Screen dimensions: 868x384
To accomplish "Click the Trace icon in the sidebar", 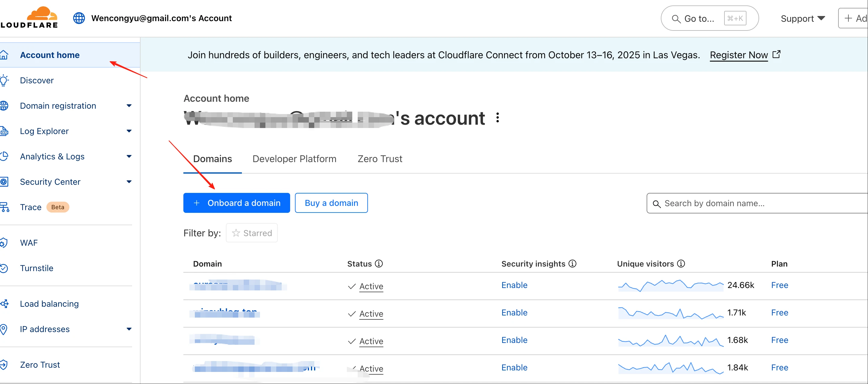I will point(5,207).
